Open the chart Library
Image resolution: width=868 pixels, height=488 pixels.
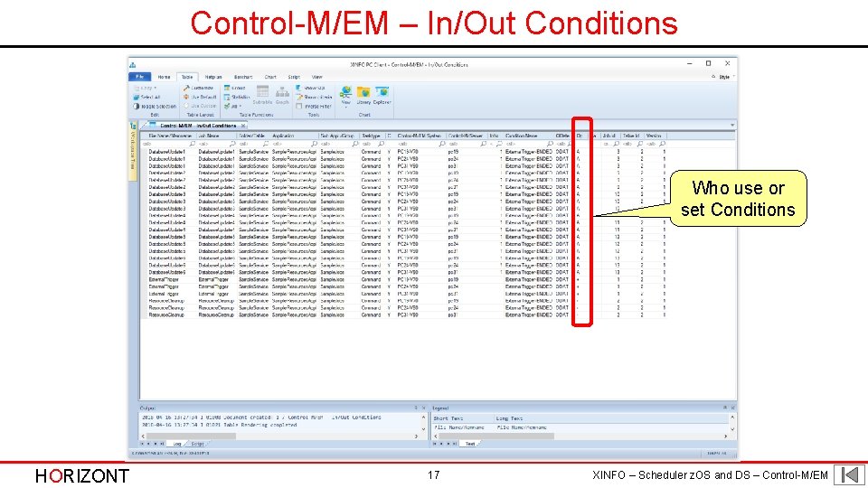point(363,95)
